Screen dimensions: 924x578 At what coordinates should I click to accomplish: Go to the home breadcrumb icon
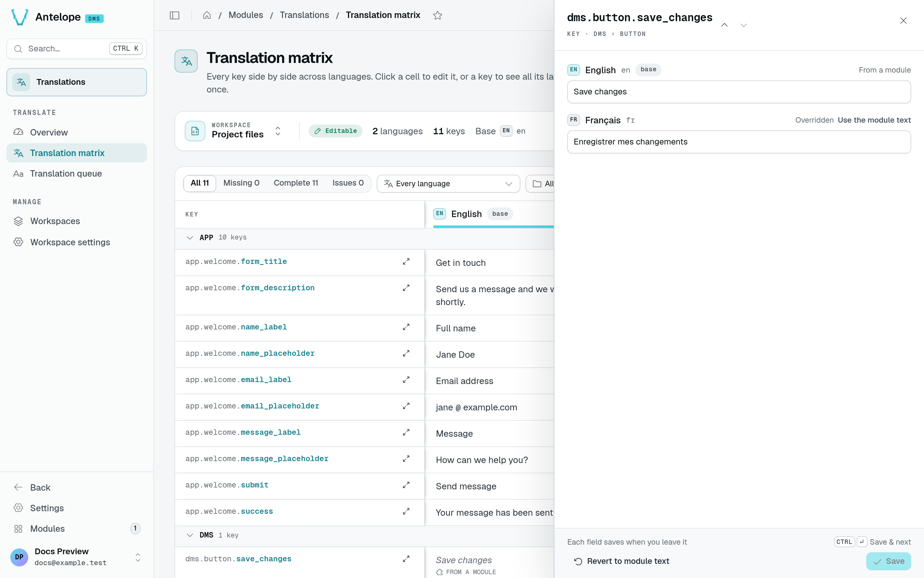[x=207, y=15]
